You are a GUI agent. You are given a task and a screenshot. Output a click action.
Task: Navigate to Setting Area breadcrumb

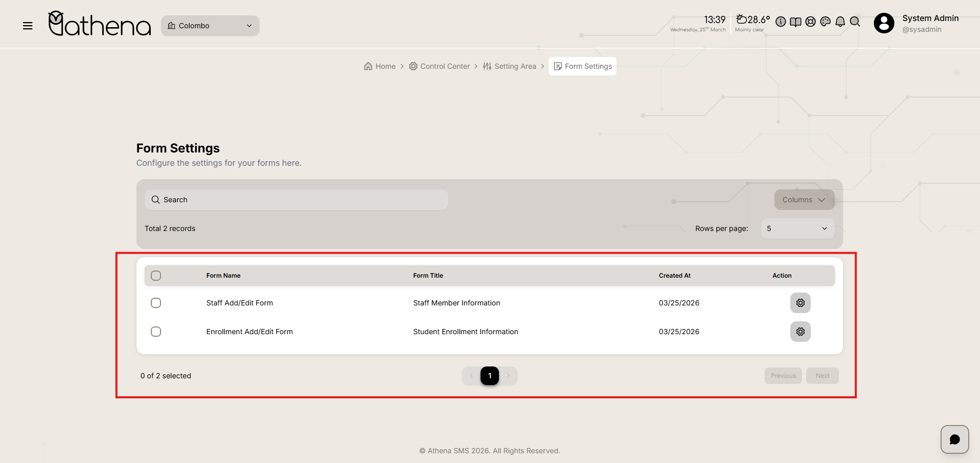[509, 66]
